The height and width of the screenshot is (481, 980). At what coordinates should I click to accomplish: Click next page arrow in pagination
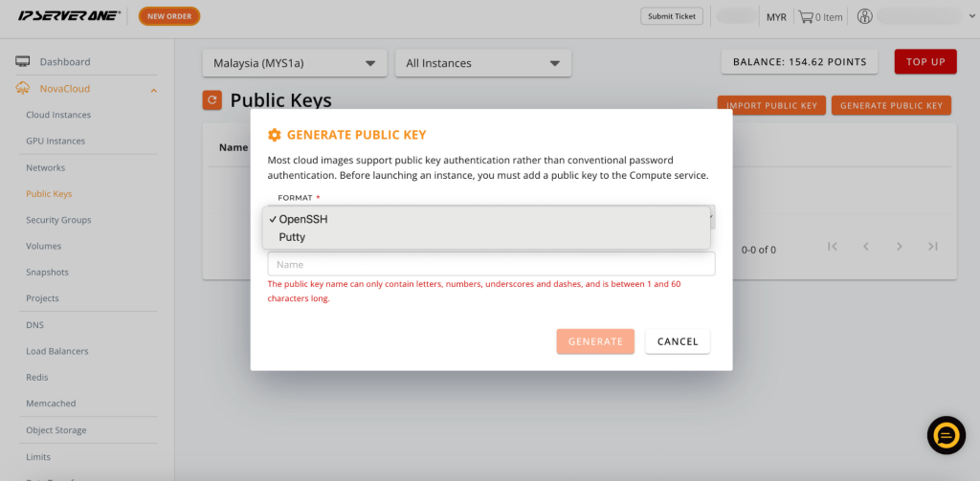click(900, 246)
